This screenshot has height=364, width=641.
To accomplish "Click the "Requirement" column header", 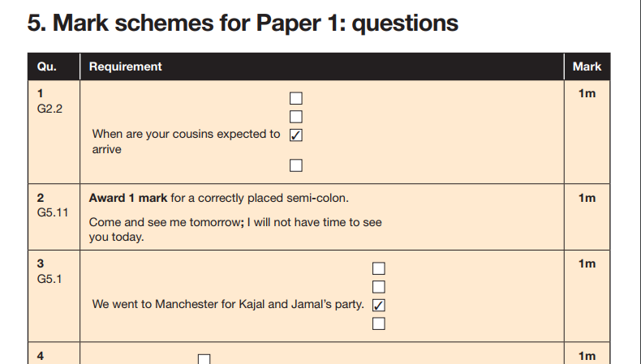I will 125,66.
